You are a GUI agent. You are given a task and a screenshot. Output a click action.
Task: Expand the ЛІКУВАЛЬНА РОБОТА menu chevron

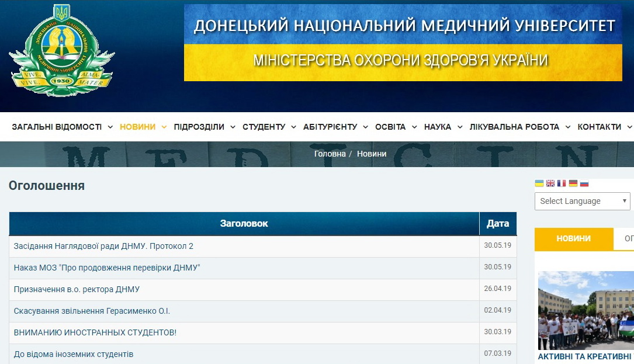[x=568, y=127]
